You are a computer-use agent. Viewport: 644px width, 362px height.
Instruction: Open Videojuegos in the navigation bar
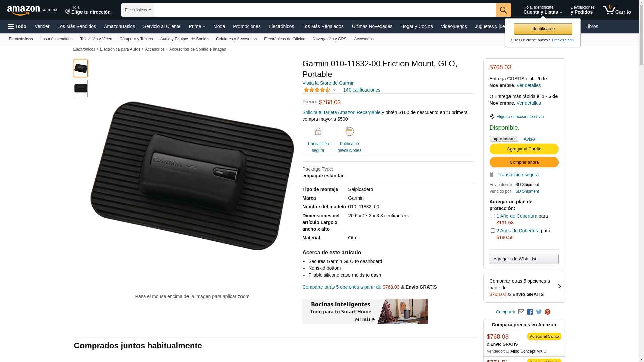[453, 26]
